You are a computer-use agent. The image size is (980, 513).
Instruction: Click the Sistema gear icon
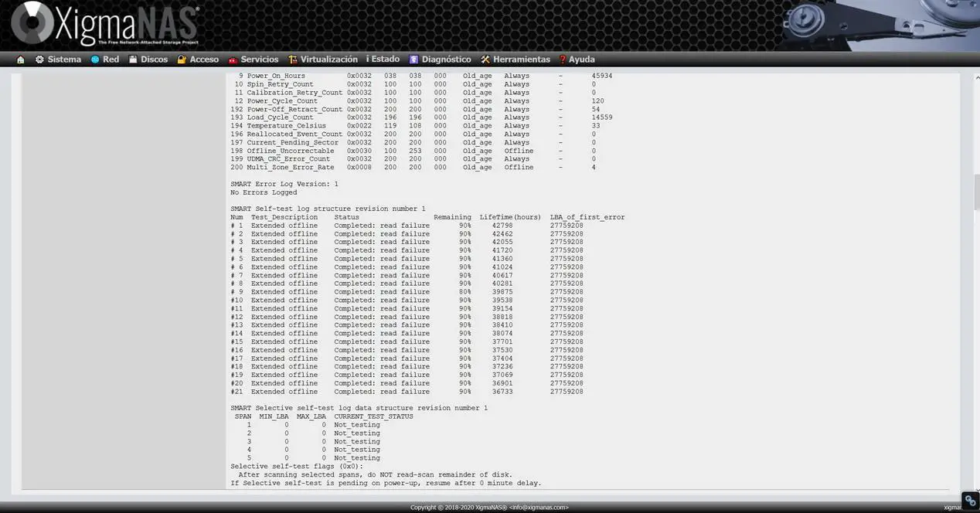pos(39,59)
